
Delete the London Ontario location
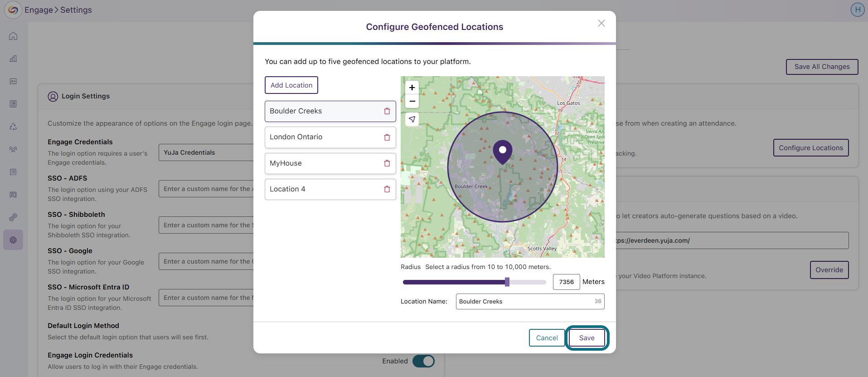coord(387,137)
